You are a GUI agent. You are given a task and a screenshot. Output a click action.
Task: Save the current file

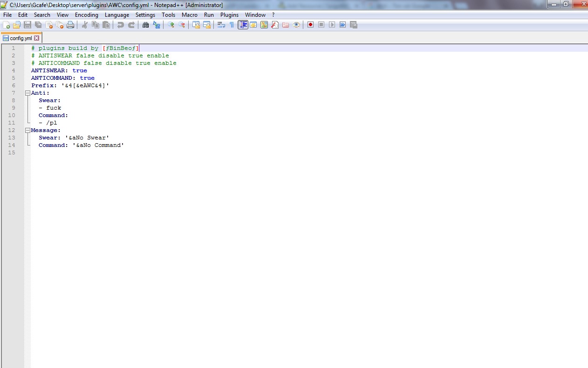[x=27, y=25]
